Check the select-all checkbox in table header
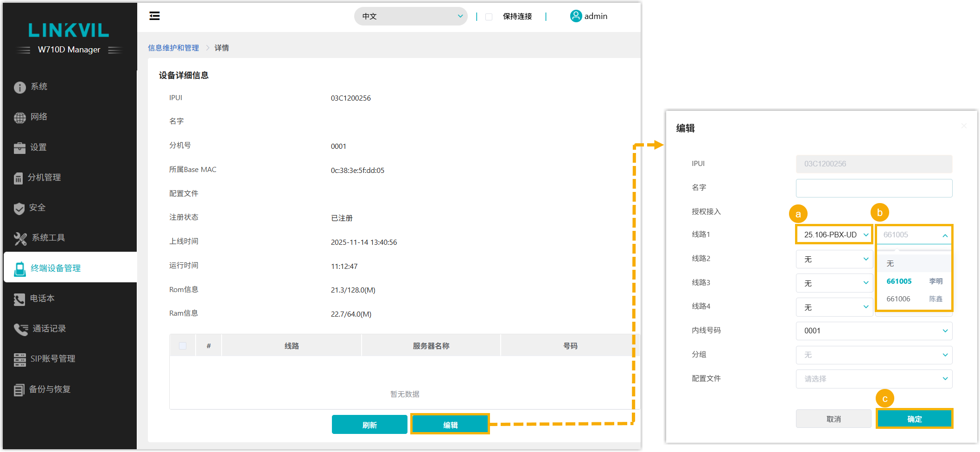 tap(183, 346)
